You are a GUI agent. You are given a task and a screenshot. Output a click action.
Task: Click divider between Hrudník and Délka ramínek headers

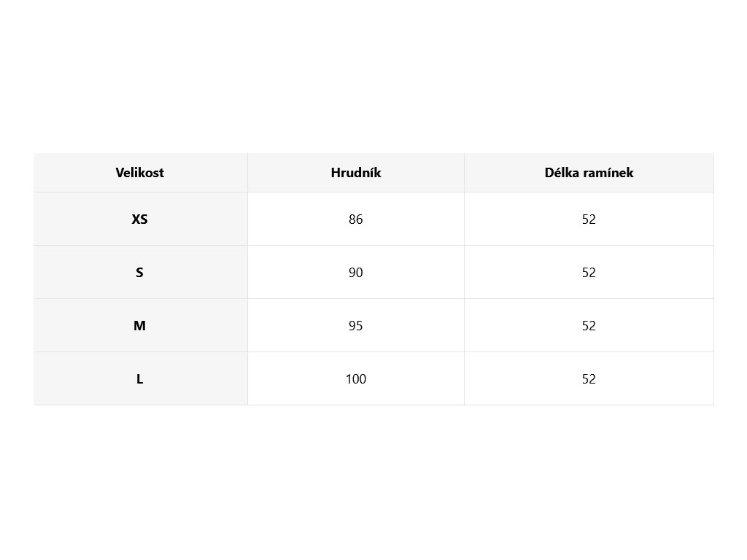tap(464, 173)
